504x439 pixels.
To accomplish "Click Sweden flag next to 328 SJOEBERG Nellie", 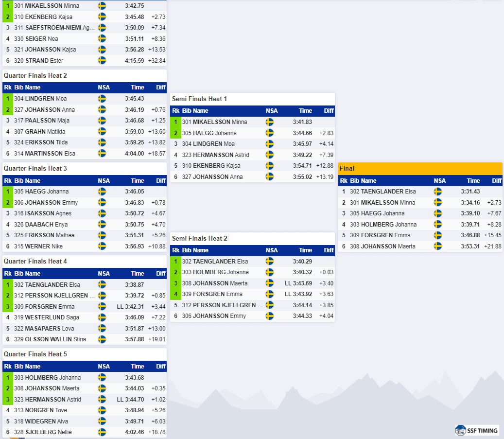I will click(102, 432).
